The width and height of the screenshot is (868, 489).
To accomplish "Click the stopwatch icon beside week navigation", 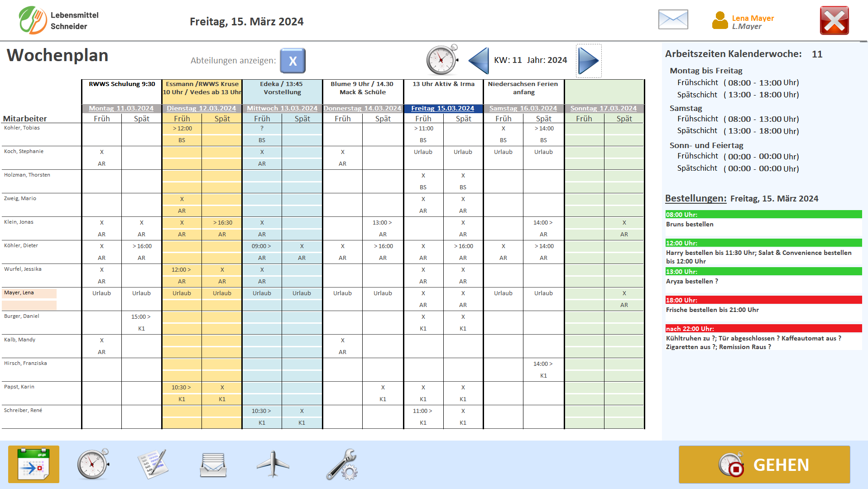I will click(x=441, y=60).
